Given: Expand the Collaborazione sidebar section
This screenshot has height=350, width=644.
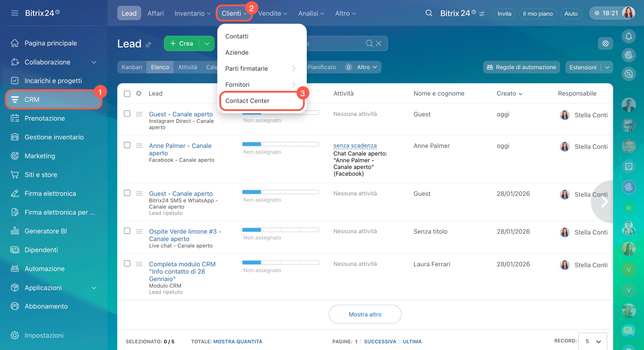Looking at the screenshot, I should point(94,62).
